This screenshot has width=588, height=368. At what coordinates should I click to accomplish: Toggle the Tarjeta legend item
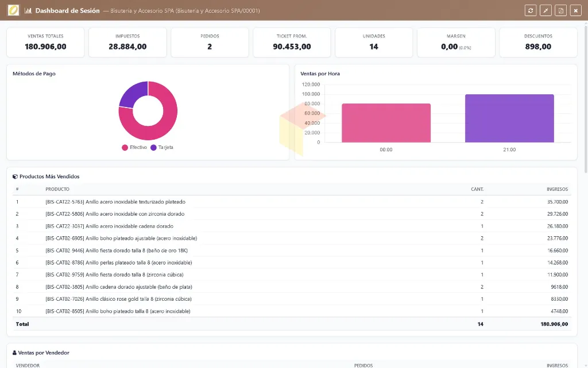[x=161, y=148]
